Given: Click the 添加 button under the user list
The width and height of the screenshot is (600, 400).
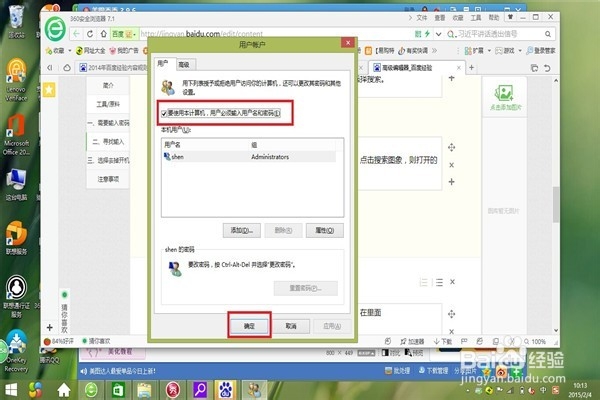Looking at the screenshot, I should pyautogui.click(x=241, y=230).
